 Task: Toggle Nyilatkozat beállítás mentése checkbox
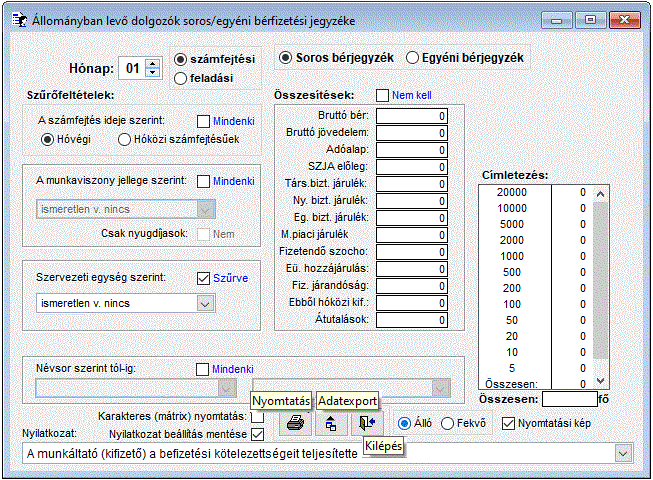point(257,435)
